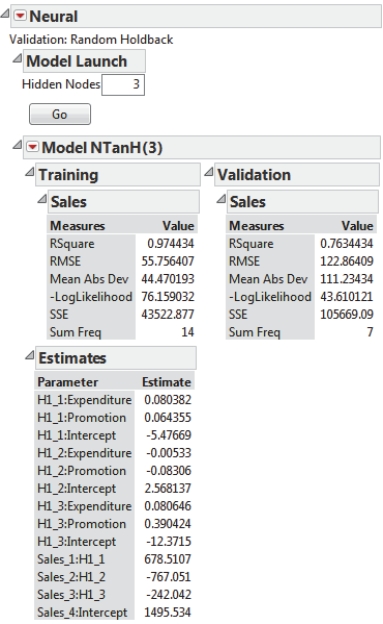Collapse the Training section

point(30,172)
